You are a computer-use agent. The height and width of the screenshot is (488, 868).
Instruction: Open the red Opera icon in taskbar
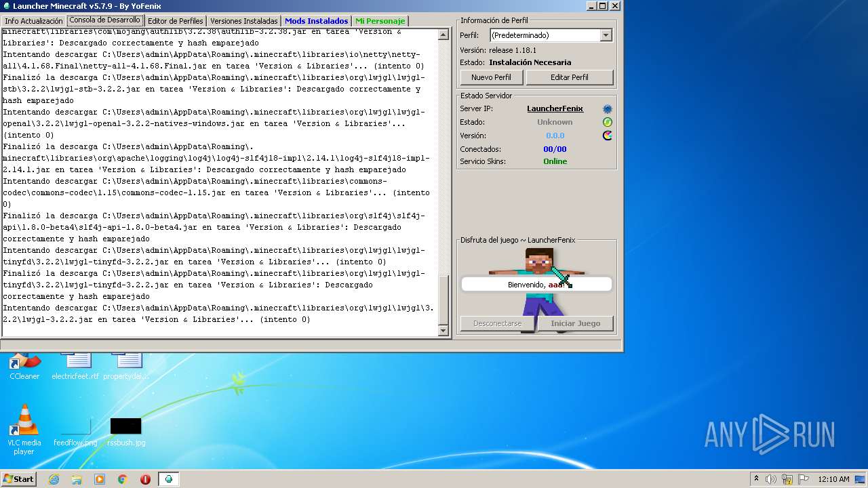pos(145,479)
